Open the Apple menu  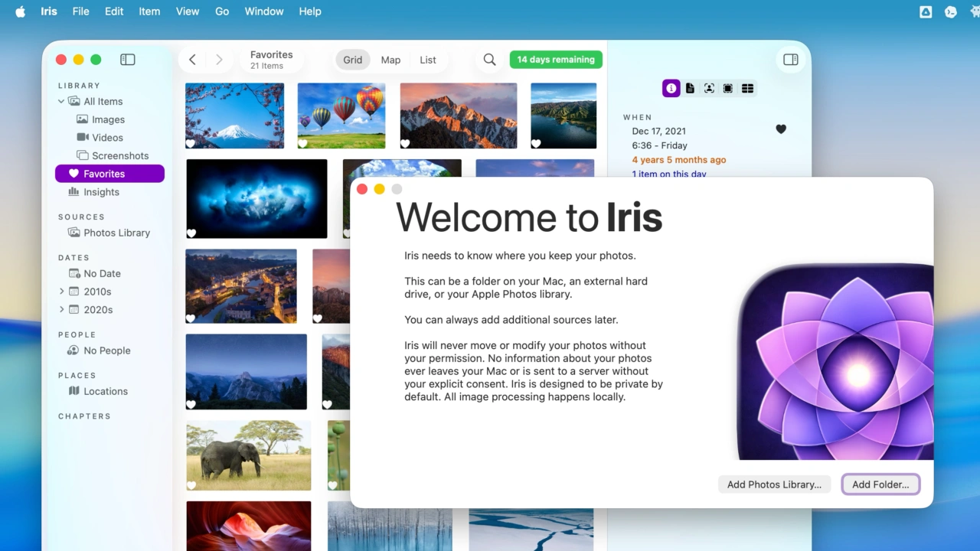pos(21,11)
